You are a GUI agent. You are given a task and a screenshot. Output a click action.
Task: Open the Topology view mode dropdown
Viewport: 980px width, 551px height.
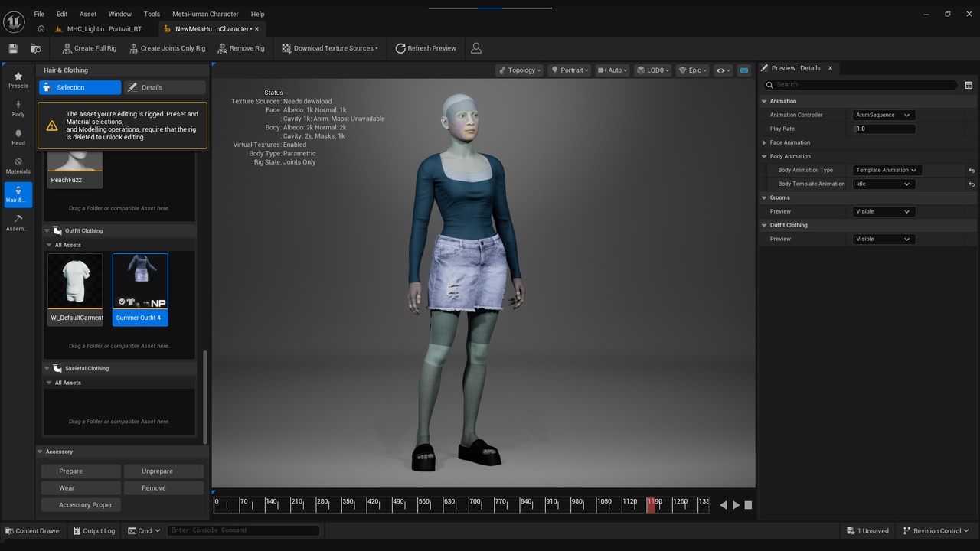click(x=519, y=70)
